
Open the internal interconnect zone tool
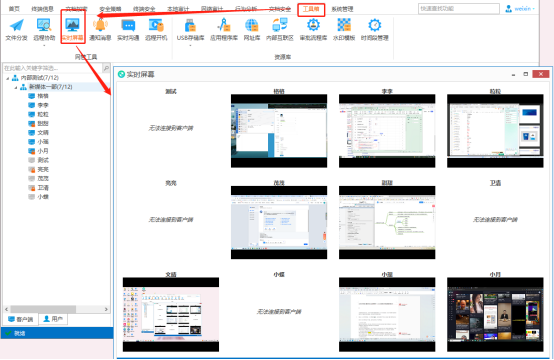pyautogui.click(x=279, y=29)
